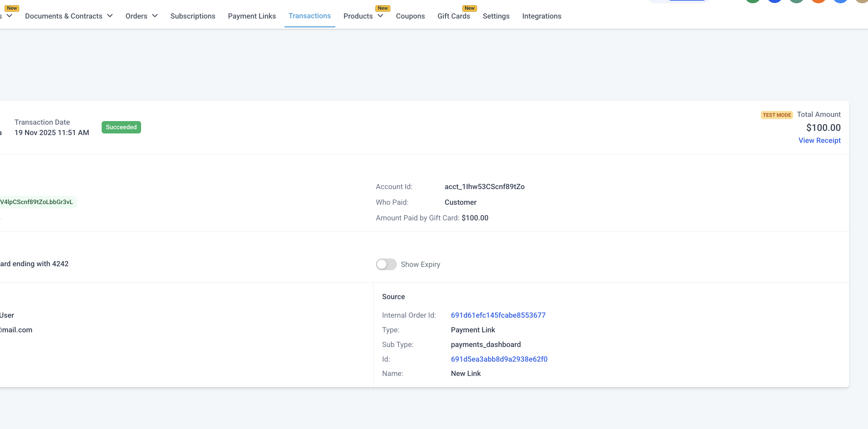Go to the Coupons tab

[x=410, y=16]
